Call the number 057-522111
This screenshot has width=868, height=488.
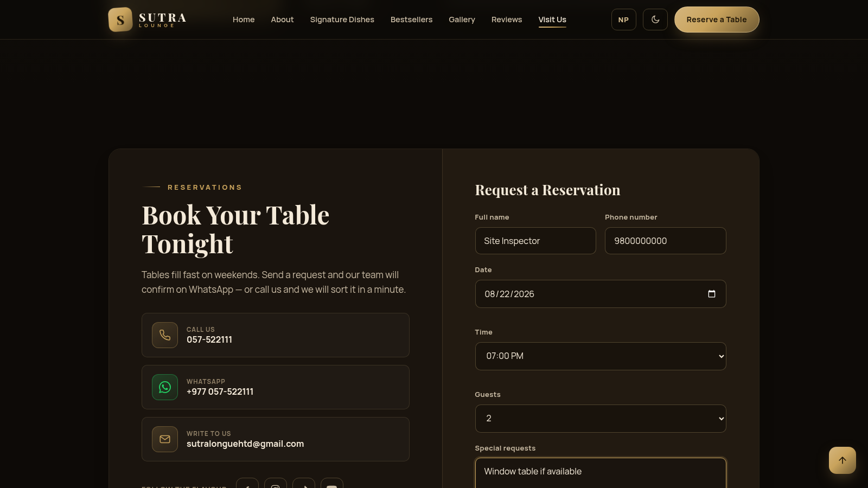coord(209,340)
